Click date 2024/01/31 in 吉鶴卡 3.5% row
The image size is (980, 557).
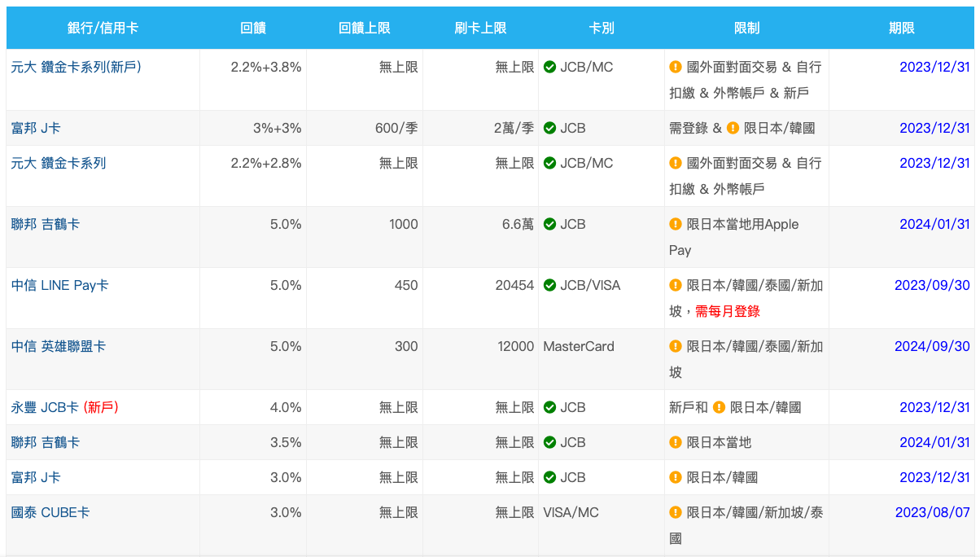(934, 442)
